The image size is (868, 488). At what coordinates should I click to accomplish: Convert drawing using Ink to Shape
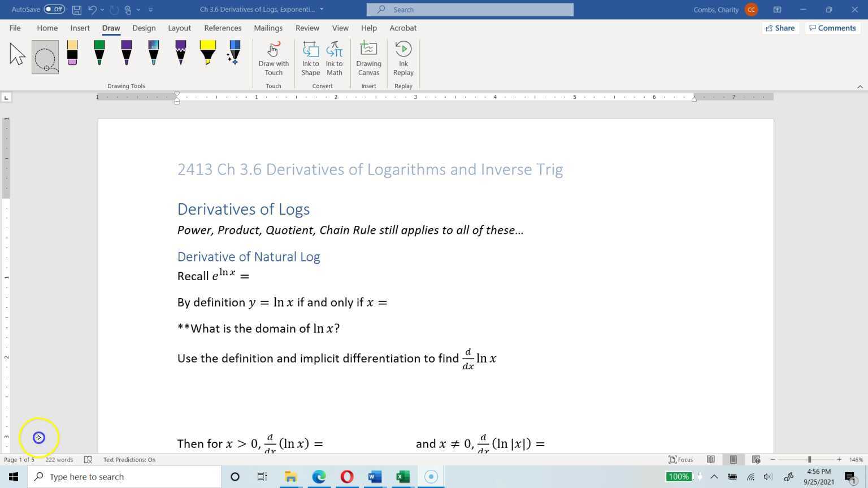click(x=310, y=58)
